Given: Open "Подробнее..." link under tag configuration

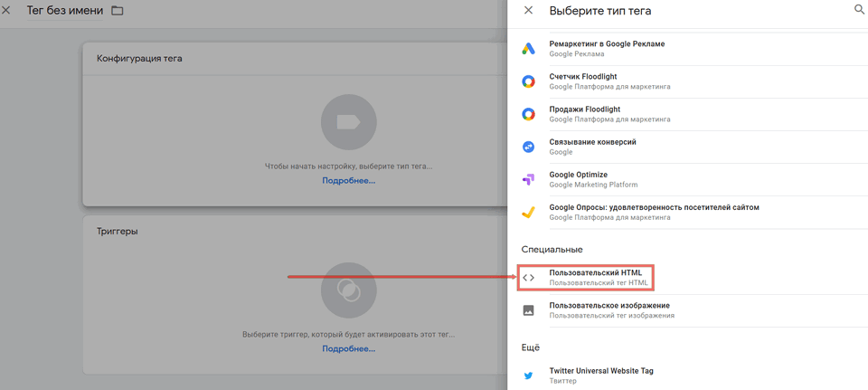Looking at the screenshot, I should 348,181.
